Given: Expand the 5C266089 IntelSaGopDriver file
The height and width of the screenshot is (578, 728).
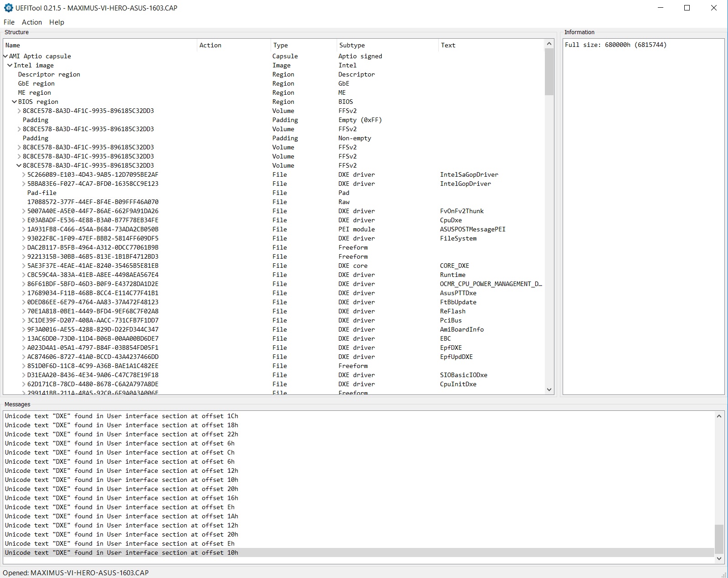Looking at the screenshot, I should point(24,174).
